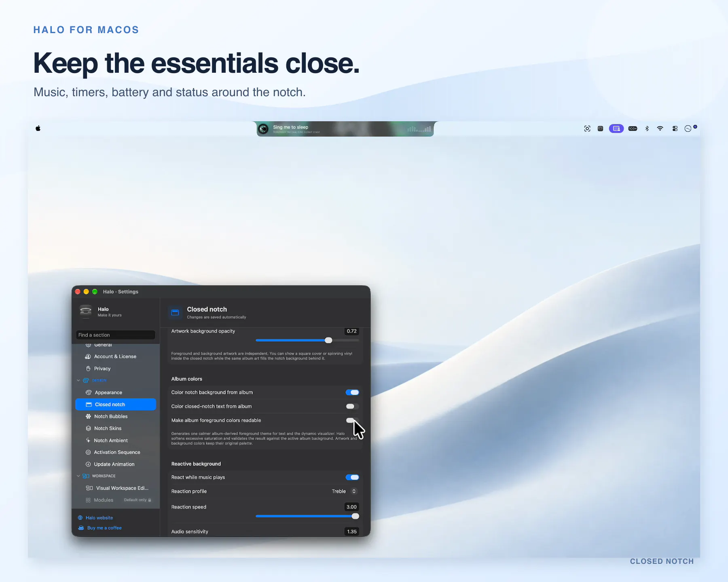Screen dimensions: 728x582
Task: Click the audio visualizer bars in notch
Action: coord(419,129)
